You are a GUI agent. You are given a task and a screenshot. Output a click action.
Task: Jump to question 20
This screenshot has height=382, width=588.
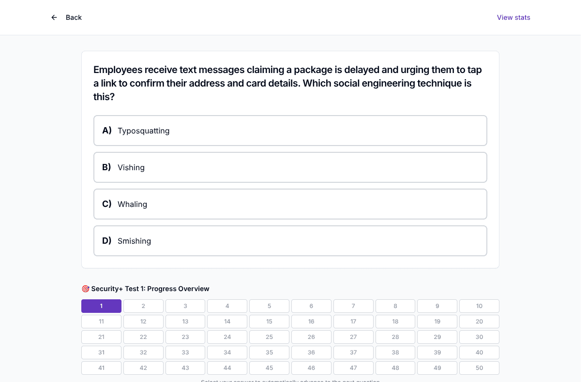pos(479,322)
